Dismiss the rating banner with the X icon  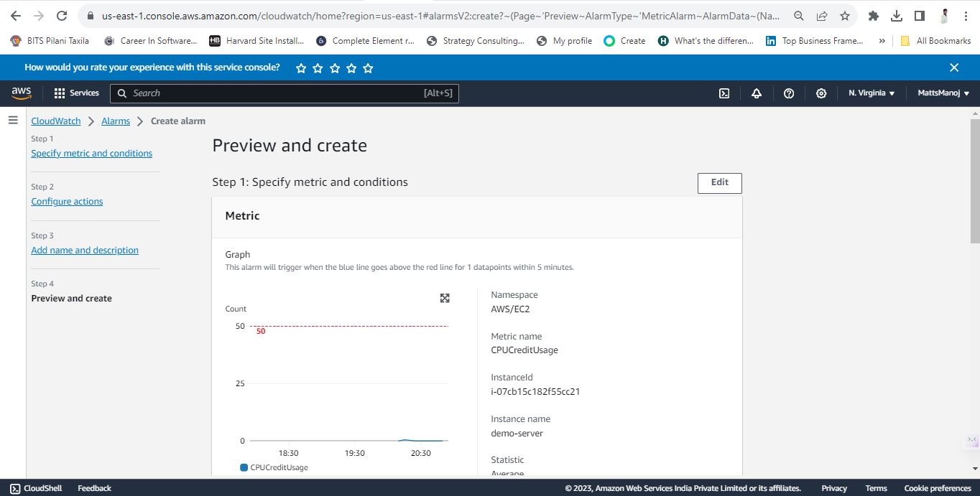click(954, 67)
